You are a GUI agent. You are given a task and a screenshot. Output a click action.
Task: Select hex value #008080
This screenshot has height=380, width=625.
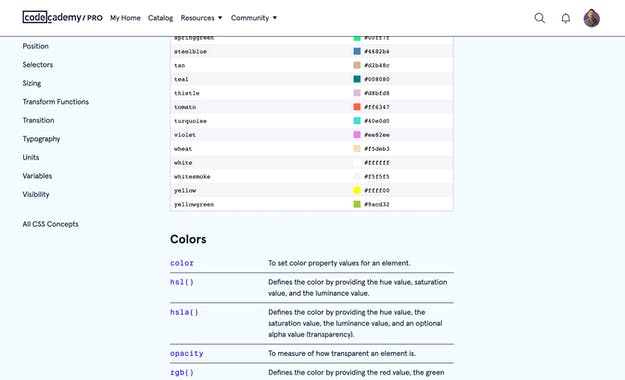tap(377, 79)
